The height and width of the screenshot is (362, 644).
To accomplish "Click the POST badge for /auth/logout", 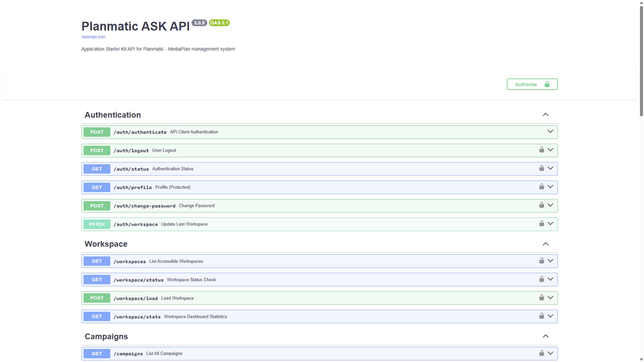I will pos(97,150).
